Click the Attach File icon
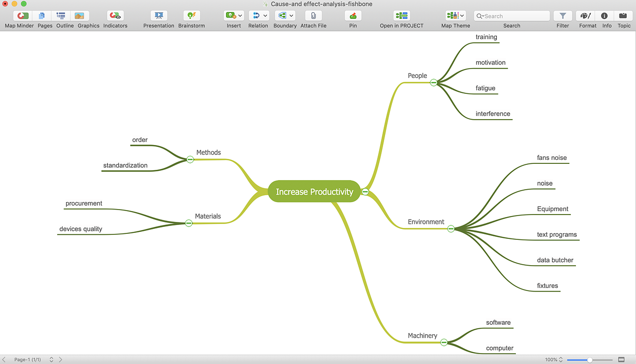Viewport: 636px width, 364px height. click(313, 16)
